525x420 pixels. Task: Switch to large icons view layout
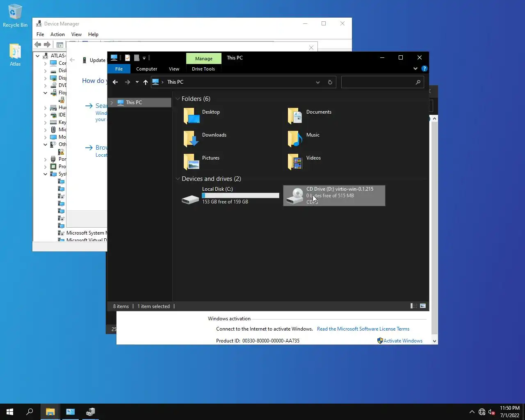pyautogui.click(x=423, y=306)
